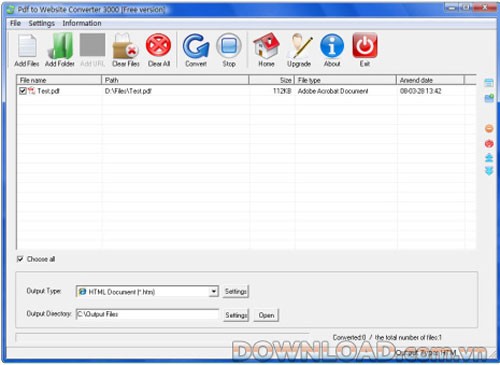
Task: Select the D:\Files\Test.pdf path cell
Action: click(x=128, y=91)
